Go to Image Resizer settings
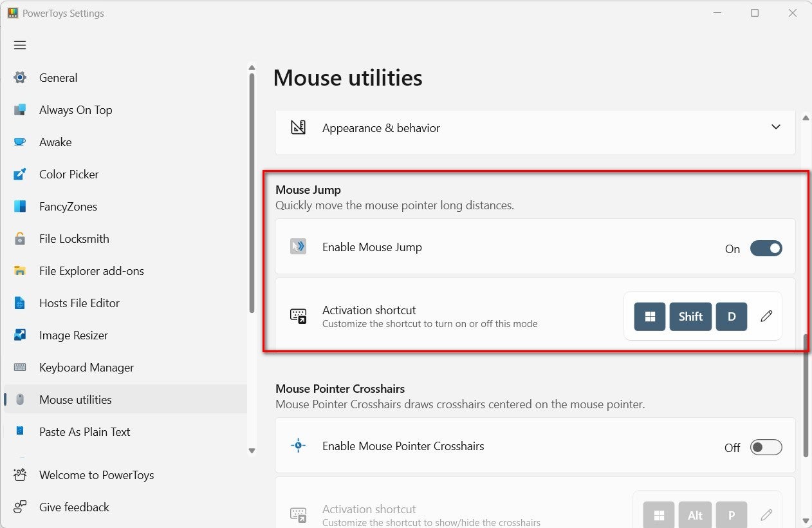 click(x=125, y=335)
